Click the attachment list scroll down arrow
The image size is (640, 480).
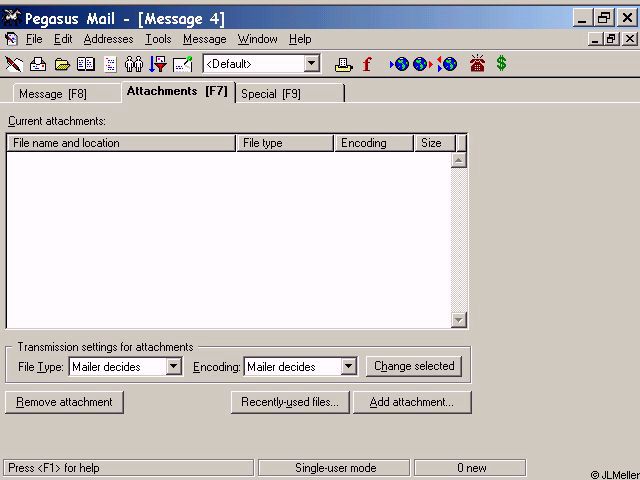coord(459,320)
